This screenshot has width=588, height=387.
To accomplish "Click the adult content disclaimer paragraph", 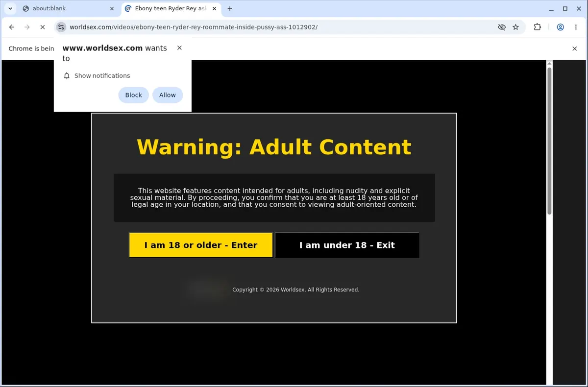I will tap(274, 197).
